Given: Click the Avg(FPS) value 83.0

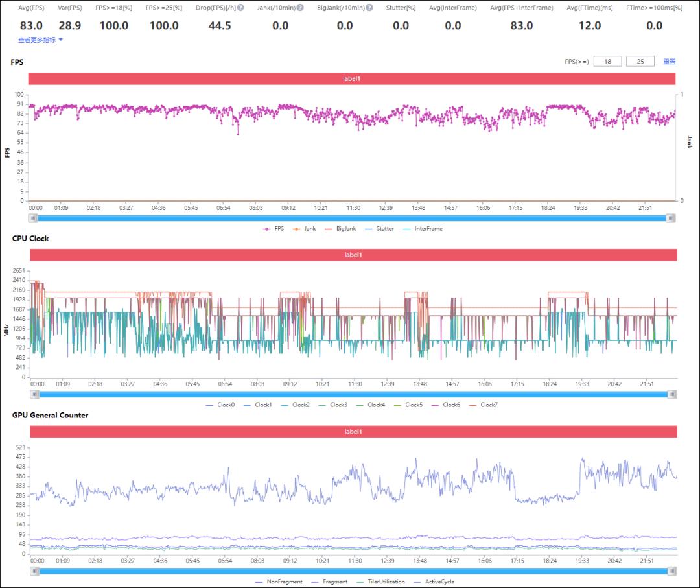Looking at the screenshot, I should click(31, 25).
